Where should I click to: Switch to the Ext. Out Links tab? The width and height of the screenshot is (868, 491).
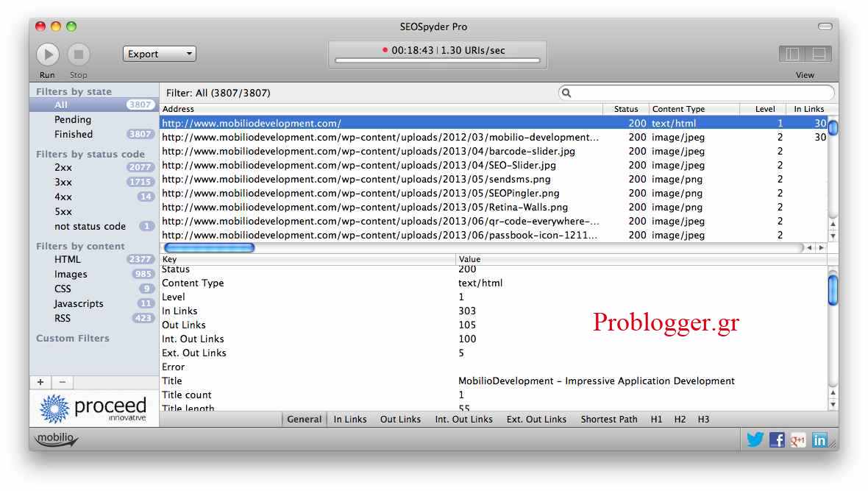pos(536,420)
